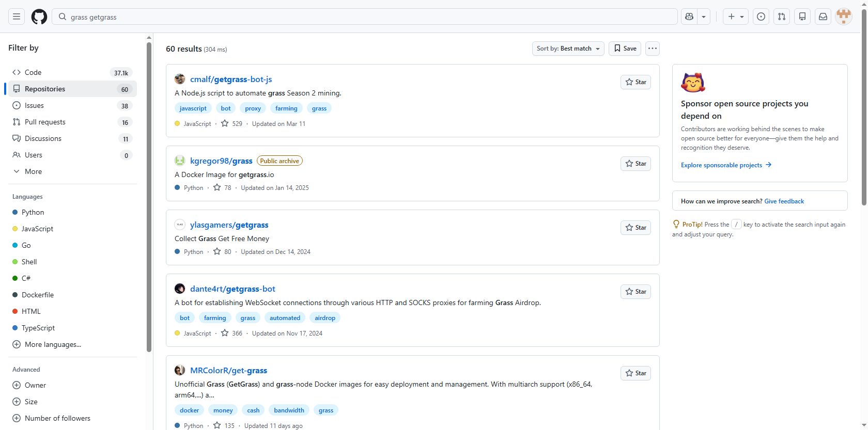Screen dimensions: 868x430
Task: Open kgregor98/grass repository link
Action: [x=221, y=161]
